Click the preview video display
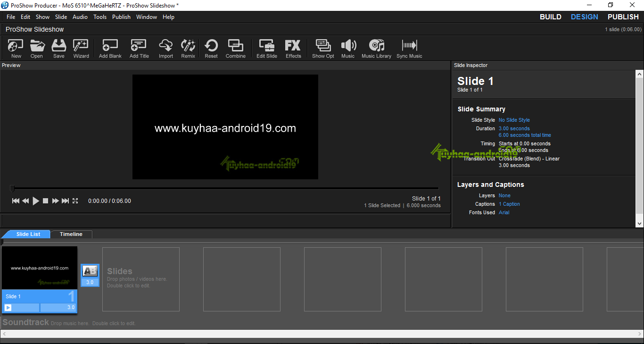644x344 pixels. 225,127
